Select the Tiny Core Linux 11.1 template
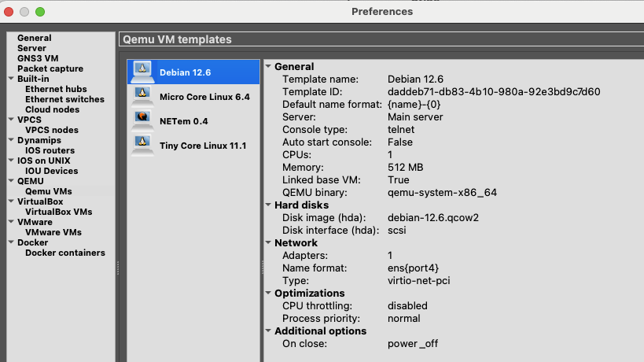644x362 pixels. (193, 146)
